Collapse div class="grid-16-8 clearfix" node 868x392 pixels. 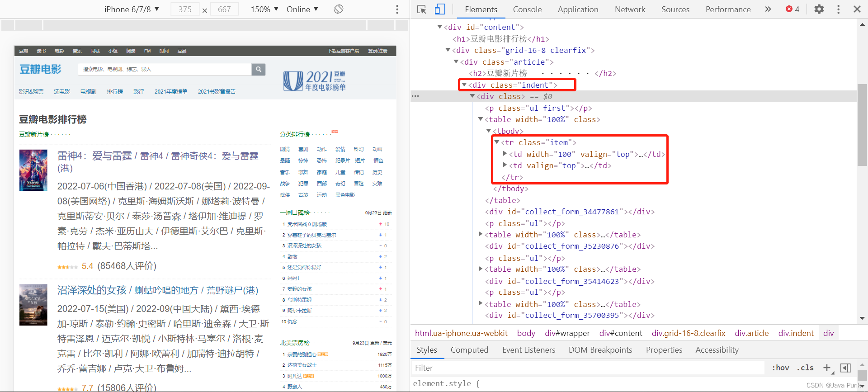click(448, 50)
